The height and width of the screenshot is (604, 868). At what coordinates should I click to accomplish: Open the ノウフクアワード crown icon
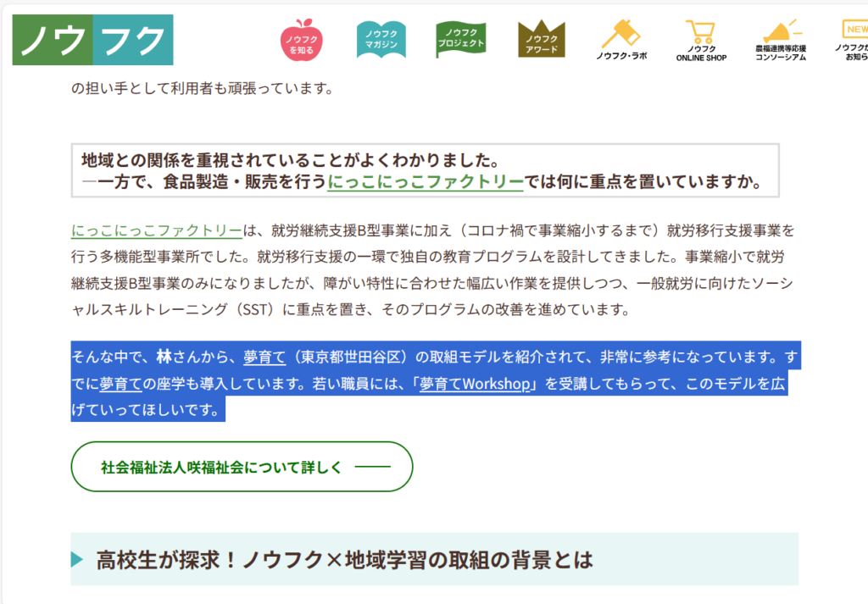click(541, 39)
